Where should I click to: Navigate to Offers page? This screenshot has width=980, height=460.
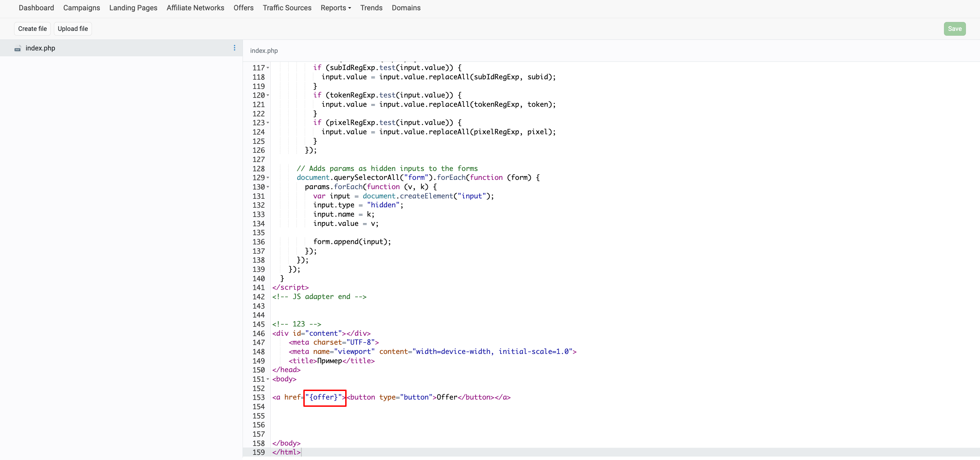pyautogui.click(x=243, y=8)
